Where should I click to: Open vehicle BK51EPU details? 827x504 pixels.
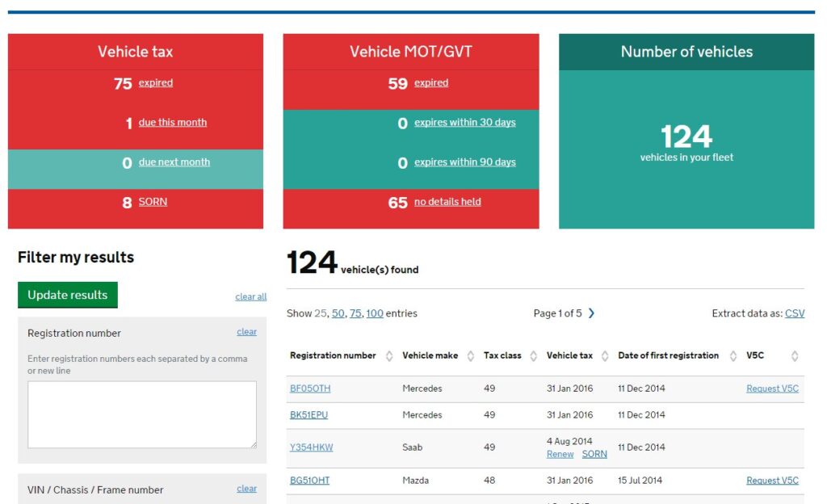click(x=309, y=415)
